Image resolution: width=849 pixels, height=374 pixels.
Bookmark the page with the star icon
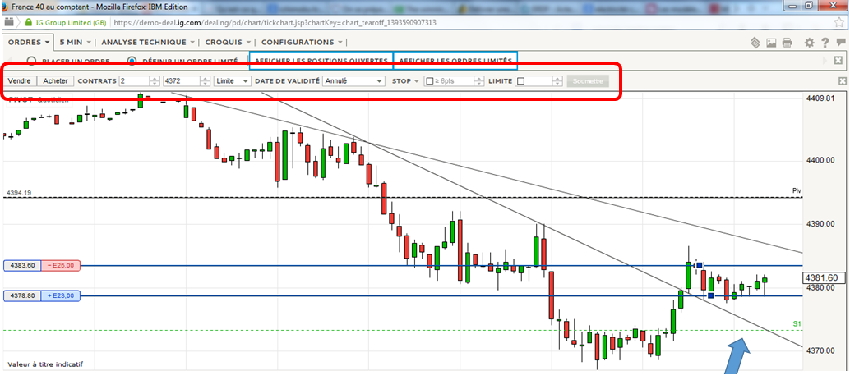tap(839, 22)
